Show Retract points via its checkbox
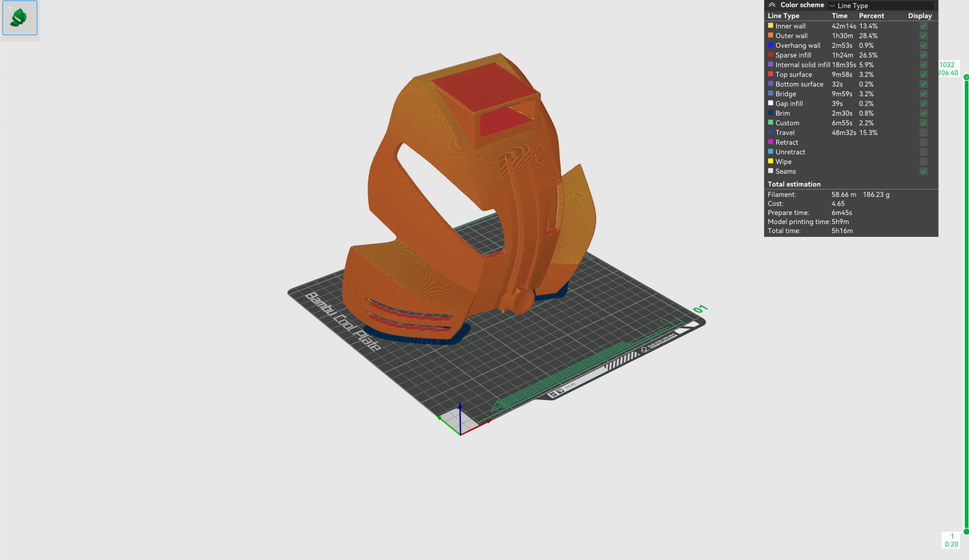 [x=923, y=142]
